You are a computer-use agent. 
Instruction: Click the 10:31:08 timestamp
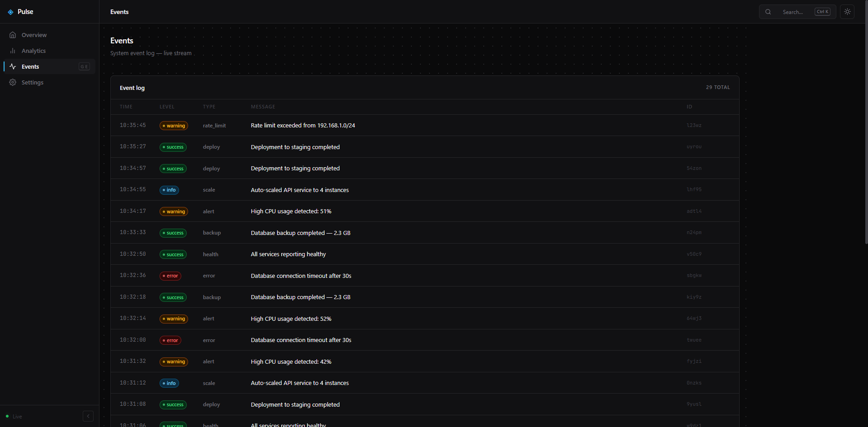pyautogui.click(x=133, y=404)
